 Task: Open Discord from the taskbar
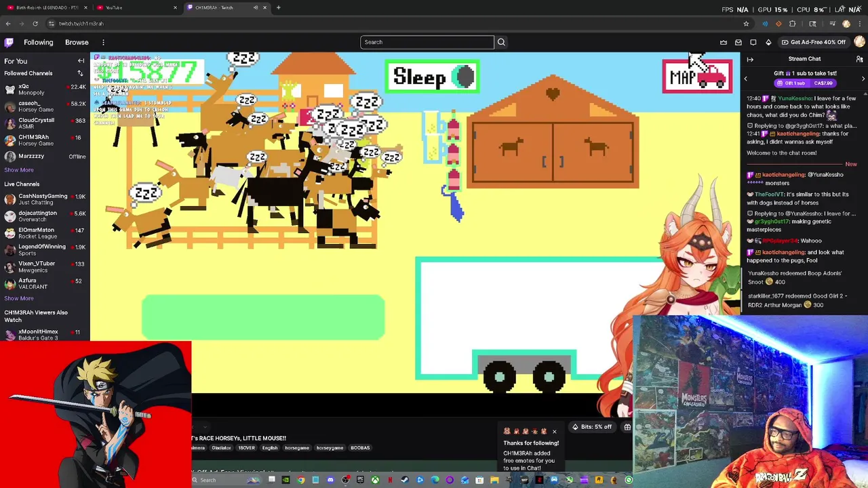point(330,480)
